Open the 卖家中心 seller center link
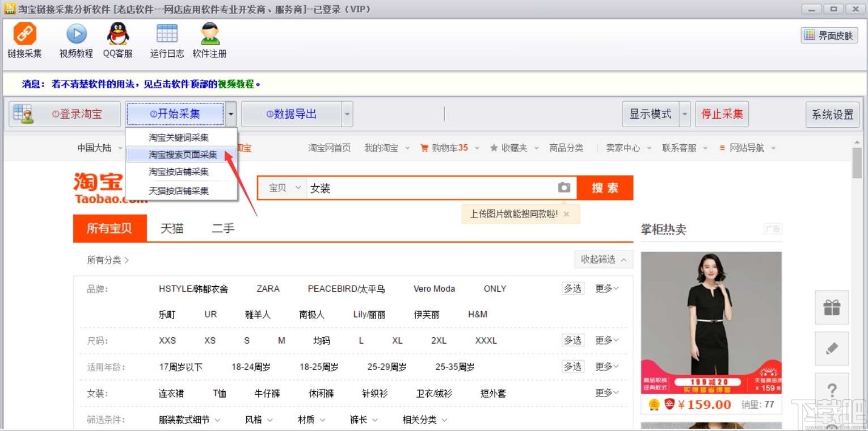868x431 pixels. click(x=622, y=148)
